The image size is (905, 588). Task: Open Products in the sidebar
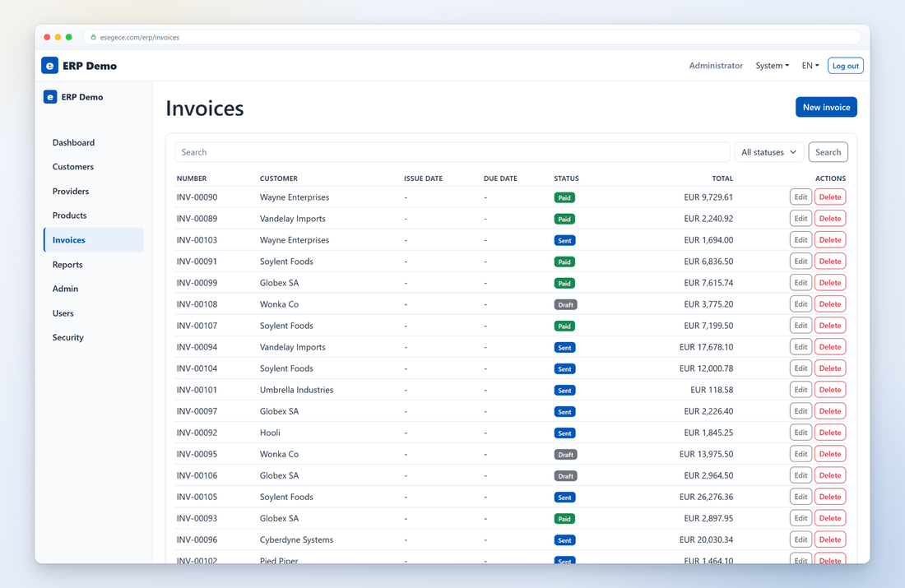[x=94, y=215]
